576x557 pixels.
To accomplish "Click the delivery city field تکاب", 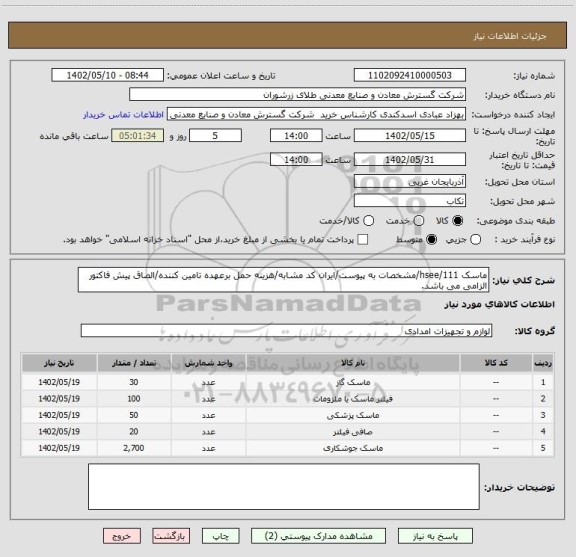I will pos(410,201).
